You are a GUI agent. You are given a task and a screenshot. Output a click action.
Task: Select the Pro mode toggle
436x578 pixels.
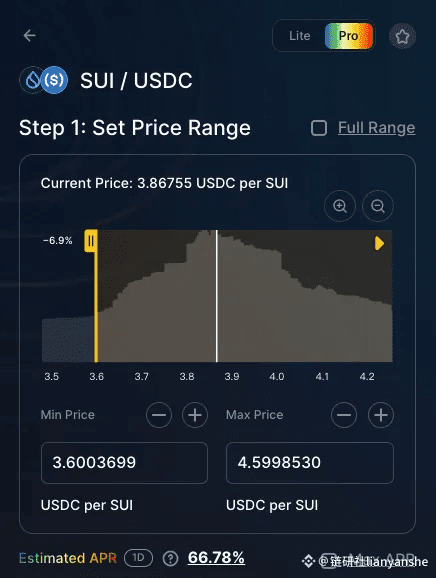click(x=349, y=36)
